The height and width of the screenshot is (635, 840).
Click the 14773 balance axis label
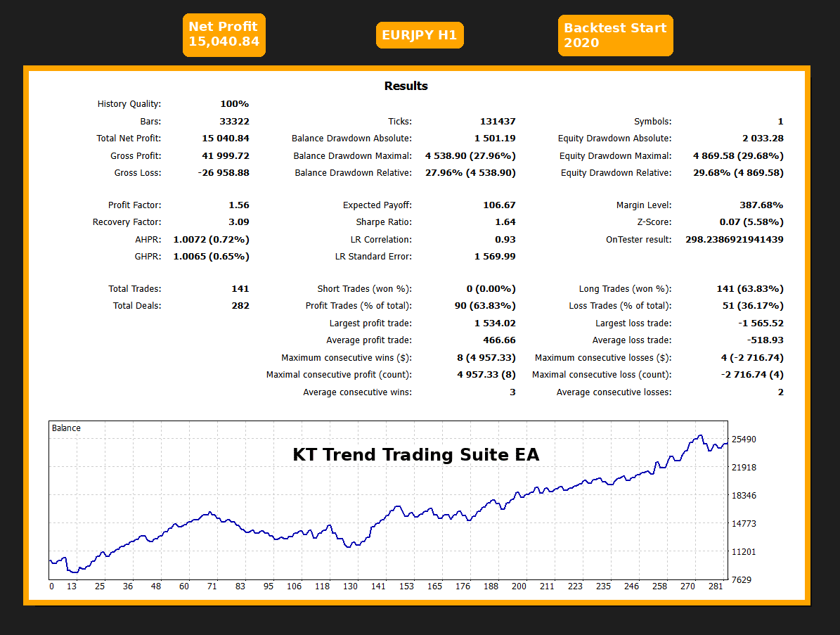[744, 523]
